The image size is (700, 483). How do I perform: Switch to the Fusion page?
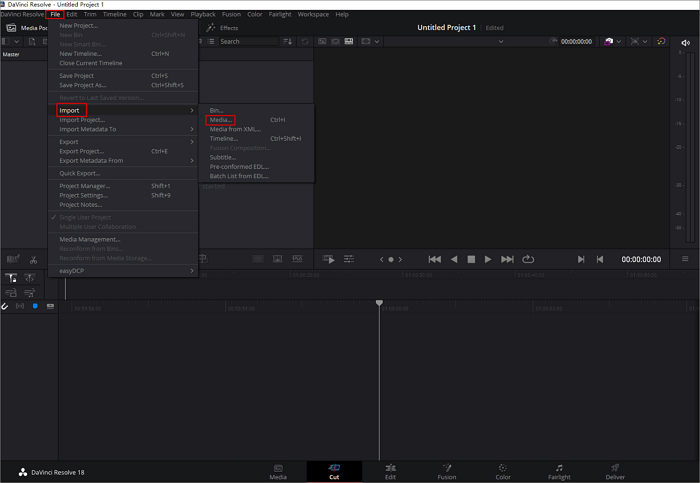446,472
